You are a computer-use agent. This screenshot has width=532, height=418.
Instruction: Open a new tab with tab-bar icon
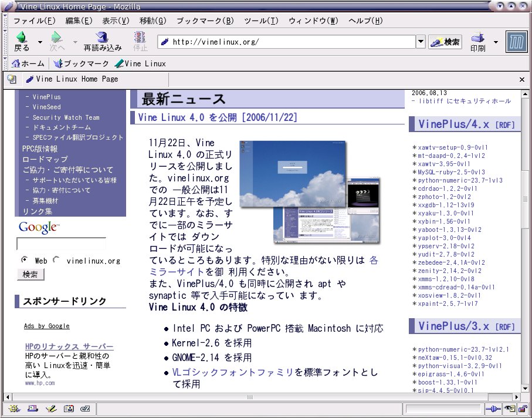12,79
